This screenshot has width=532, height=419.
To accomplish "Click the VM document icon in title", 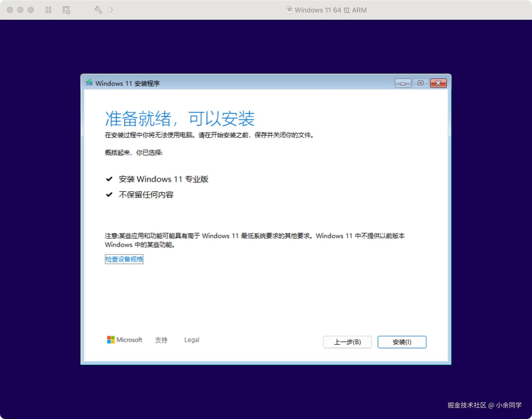I will 289,10.
